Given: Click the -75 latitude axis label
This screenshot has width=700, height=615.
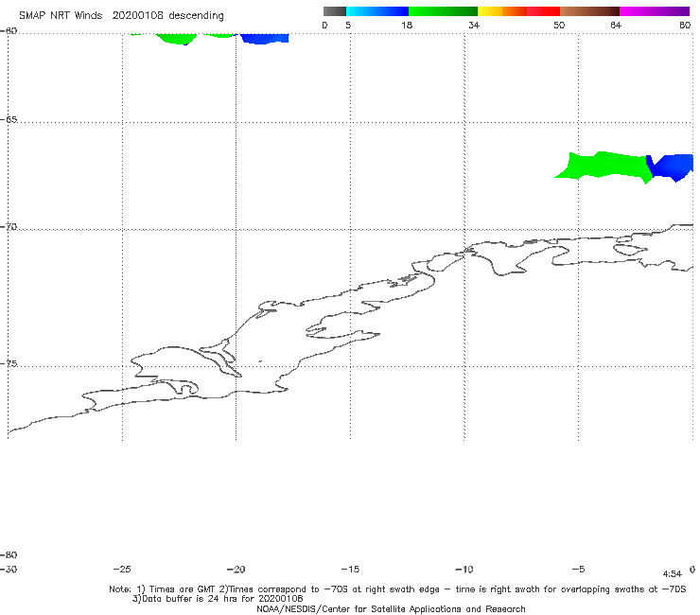Looking at the screenshot, I should coord(9,363).
